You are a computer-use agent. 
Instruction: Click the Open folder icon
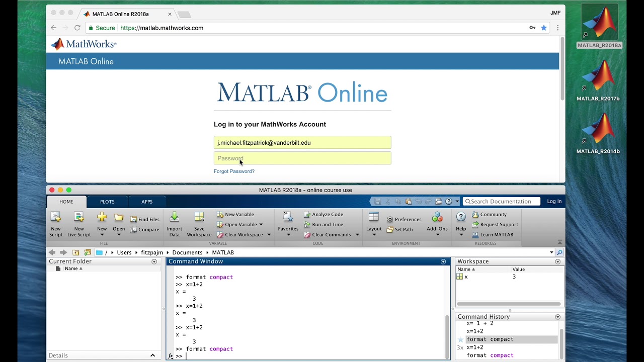point(119,217)
